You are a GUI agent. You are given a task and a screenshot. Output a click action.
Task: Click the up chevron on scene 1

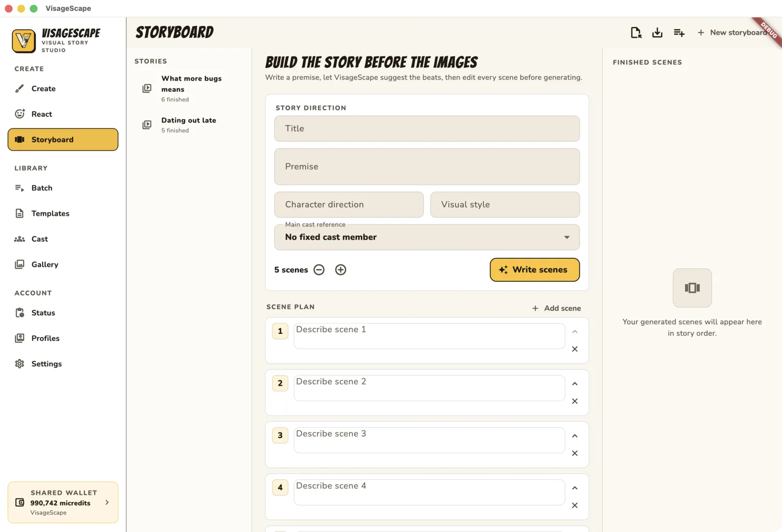[575, 332]
